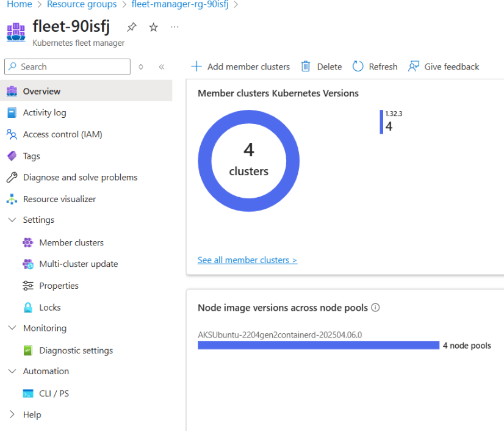Viewport: 504px width, 431px height.
Task: Click AKSUbuntu-2204gen2containerd-202504.06.0 image label
Action: pos(279,335)
